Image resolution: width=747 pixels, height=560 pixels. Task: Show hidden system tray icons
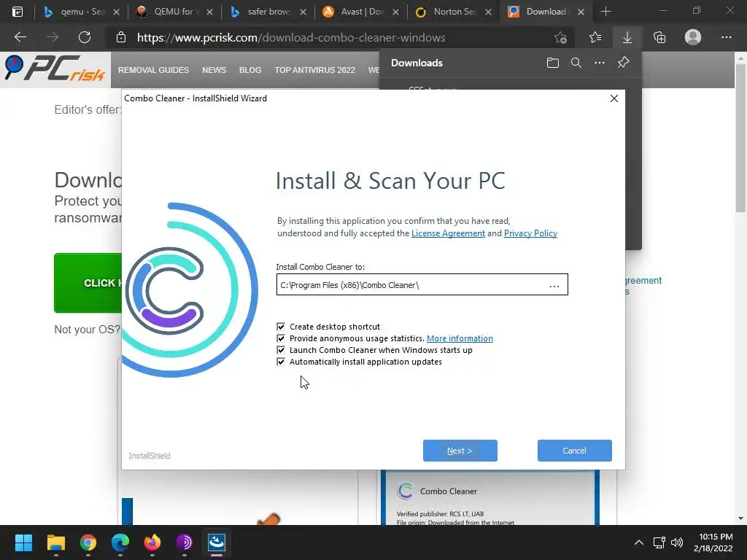pos(639,542)
